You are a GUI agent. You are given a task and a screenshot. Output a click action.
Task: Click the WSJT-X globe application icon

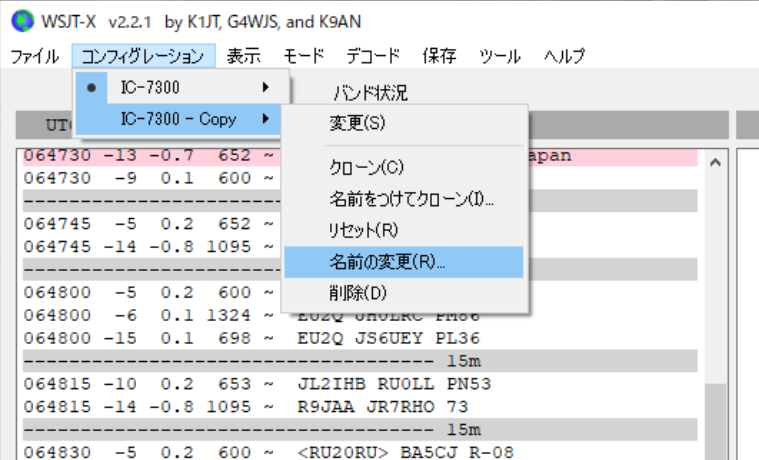pos(22,21)
